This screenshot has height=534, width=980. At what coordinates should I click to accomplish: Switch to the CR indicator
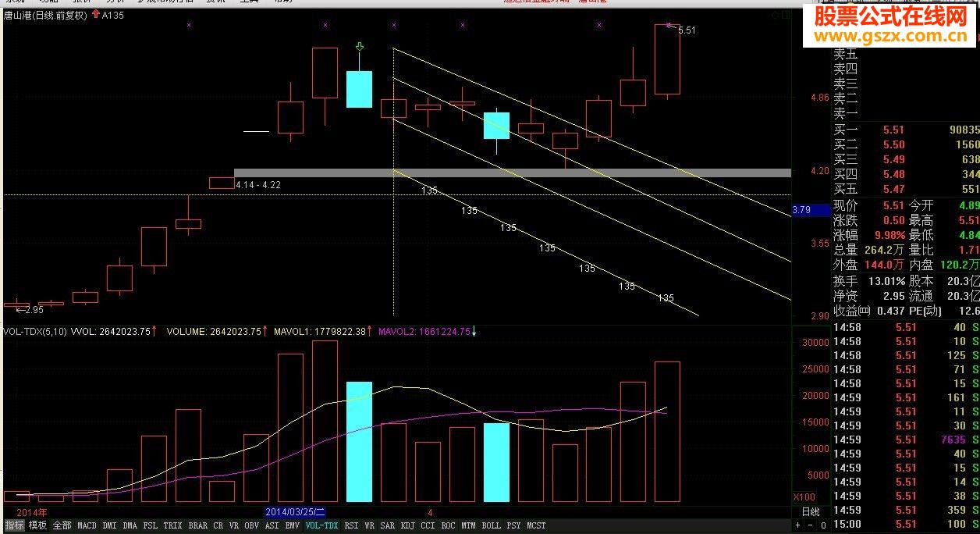(218, 526)
